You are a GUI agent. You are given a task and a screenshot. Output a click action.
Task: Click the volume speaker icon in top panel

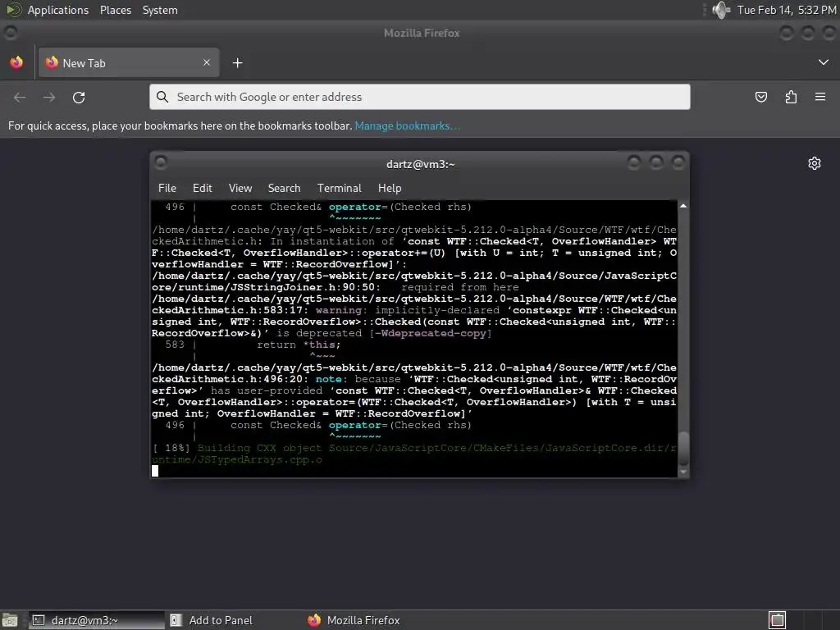721,10
